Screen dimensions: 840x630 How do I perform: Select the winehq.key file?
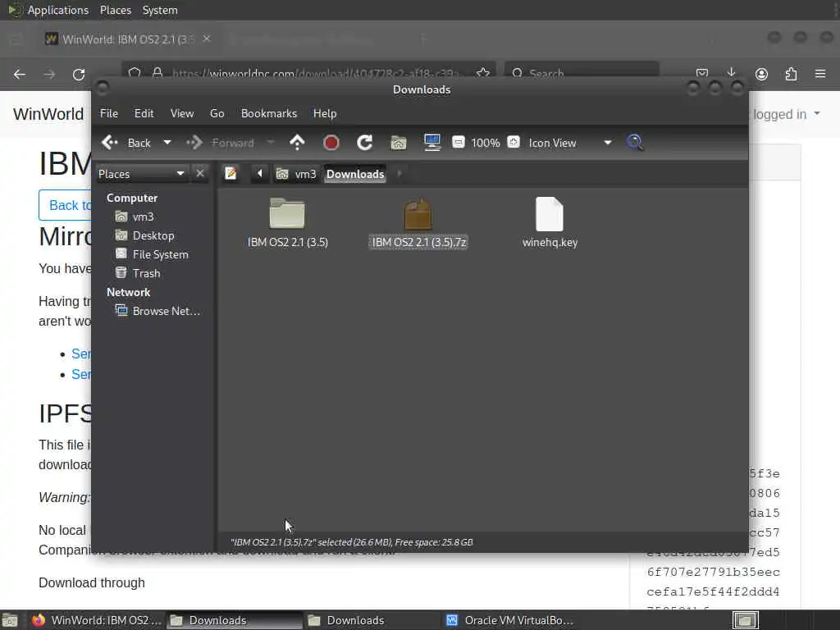550,223
